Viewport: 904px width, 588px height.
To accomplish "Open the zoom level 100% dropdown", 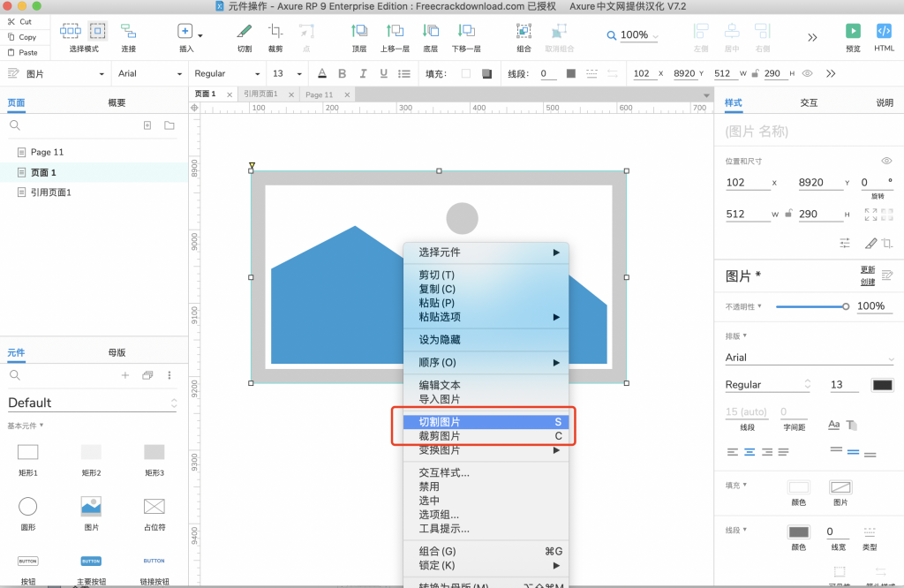I will (633, 35).
